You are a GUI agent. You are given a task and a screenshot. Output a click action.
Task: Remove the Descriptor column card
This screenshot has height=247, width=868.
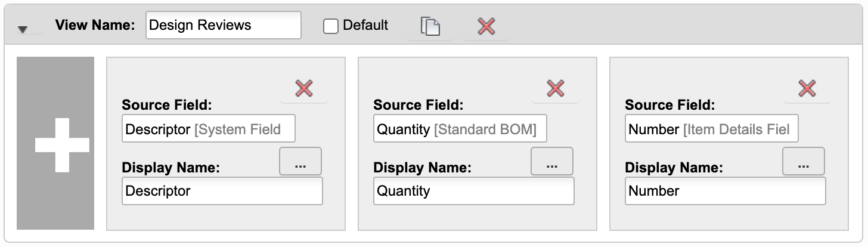coord(304,89)
